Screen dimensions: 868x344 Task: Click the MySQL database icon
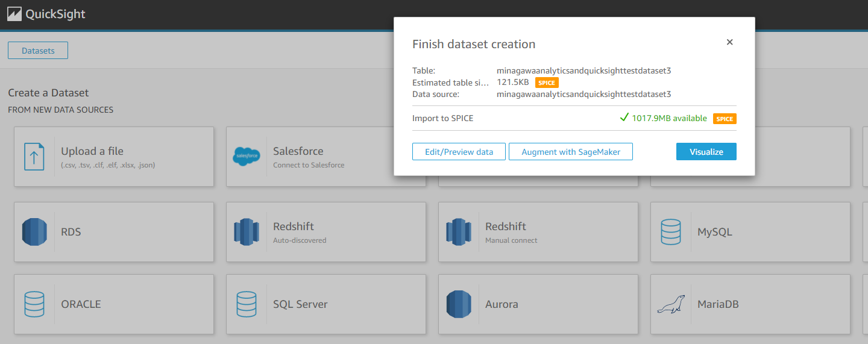click(x=671, y=232)
